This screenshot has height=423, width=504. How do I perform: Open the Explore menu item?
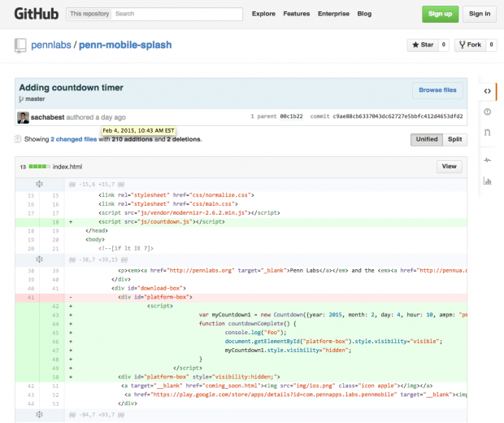263,14
